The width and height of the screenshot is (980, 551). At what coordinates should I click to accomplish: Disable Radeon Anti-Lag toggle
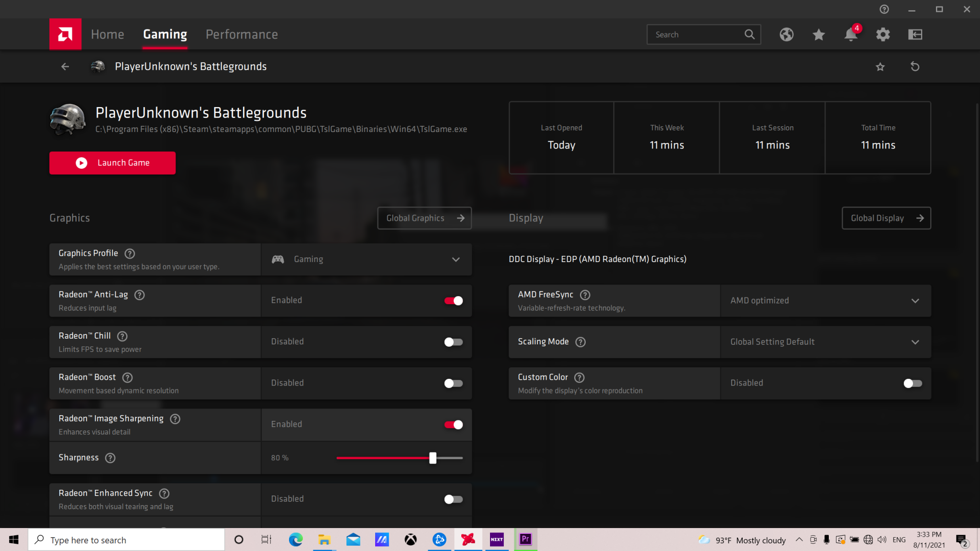[x=453, y=301]
